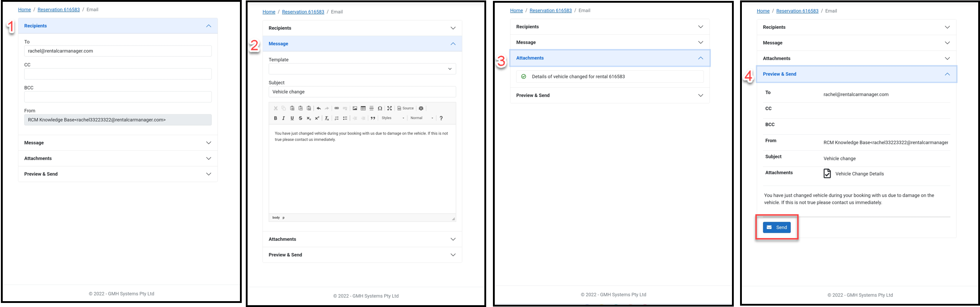
Task: Print the message using the printer icon
Action: click(421, 108)
